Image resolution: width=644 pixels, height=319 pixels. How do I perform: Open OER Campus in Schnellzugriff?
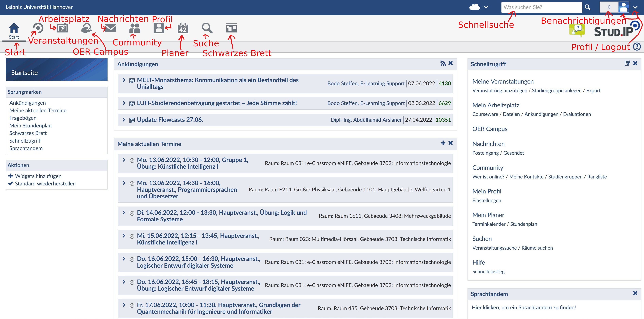[x=490, y=129]
